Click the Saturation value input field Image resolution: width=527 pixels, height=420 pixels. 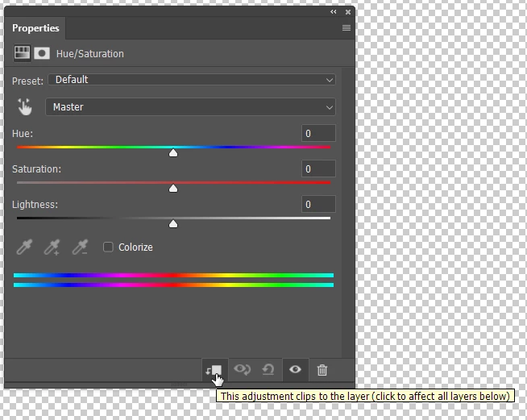(318, 168)
